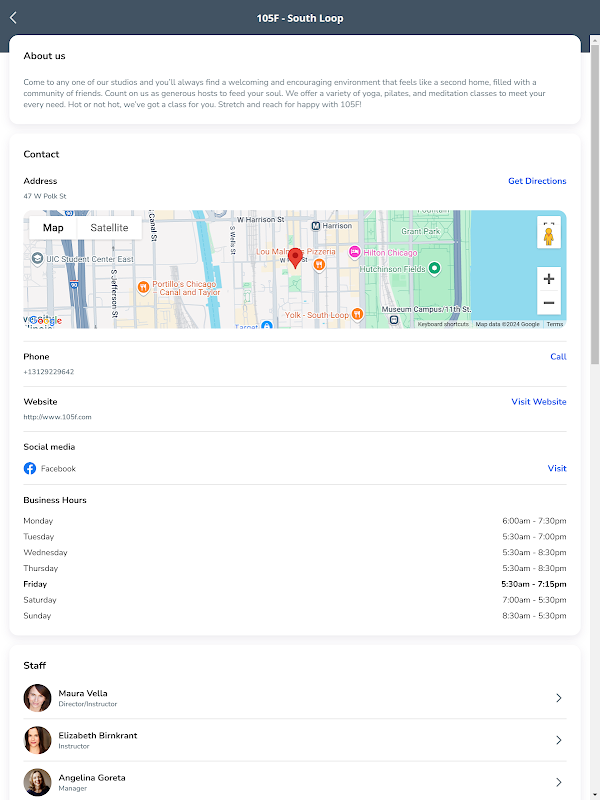Click the Lou Malnati's Pizzeria marker

click(319, 264)
